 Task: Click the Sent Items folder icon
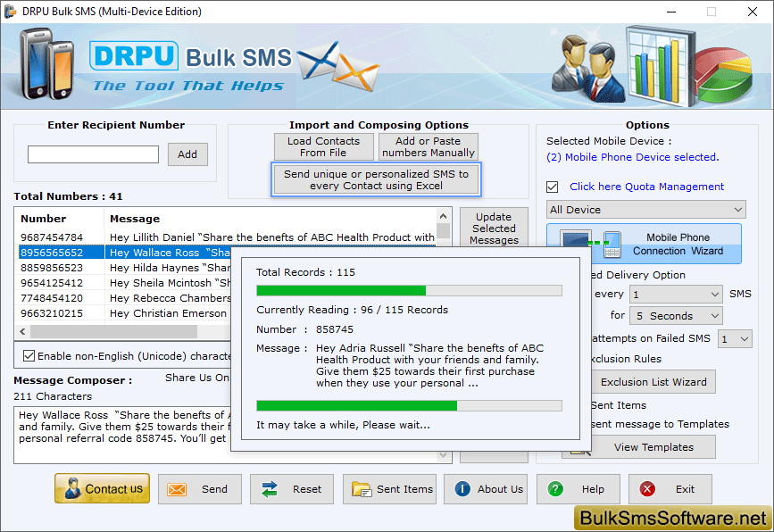coord(362,489)
